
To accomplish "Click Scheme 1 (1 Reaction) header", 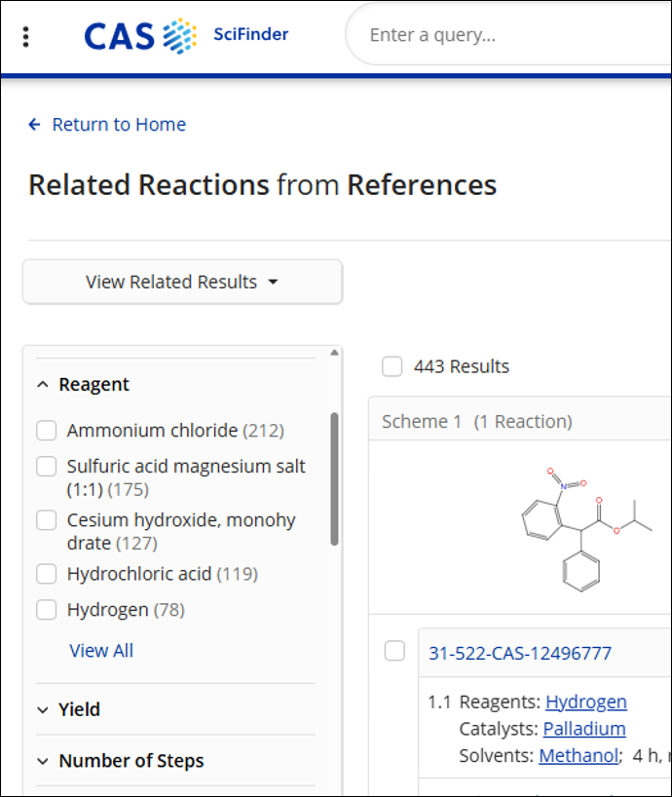I will pos(477,421).
